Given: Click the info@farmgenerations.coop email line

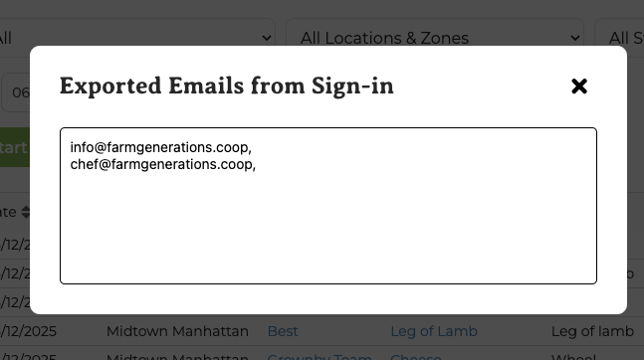Looking at the screenshot, I should point(160,147).
